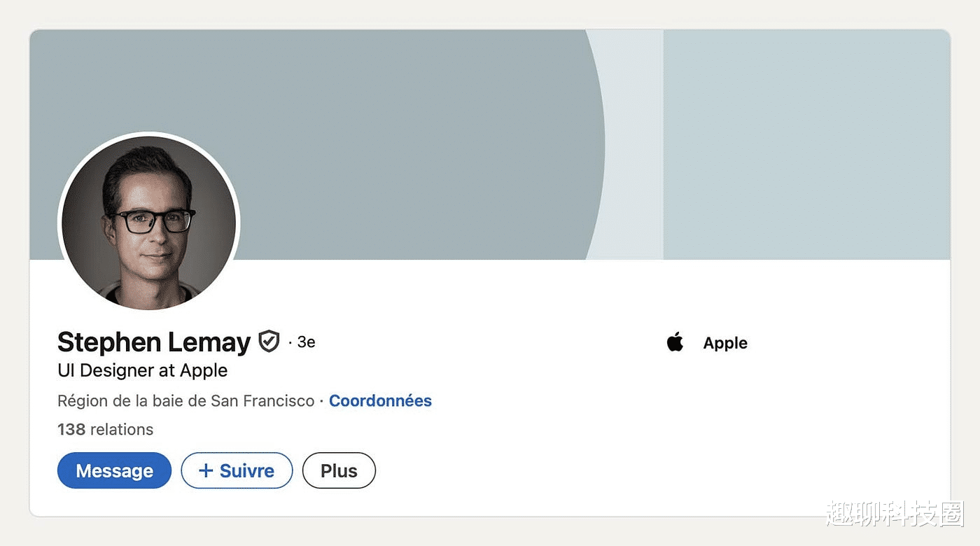Click the pale blue right banner panel

pos(805,140)
